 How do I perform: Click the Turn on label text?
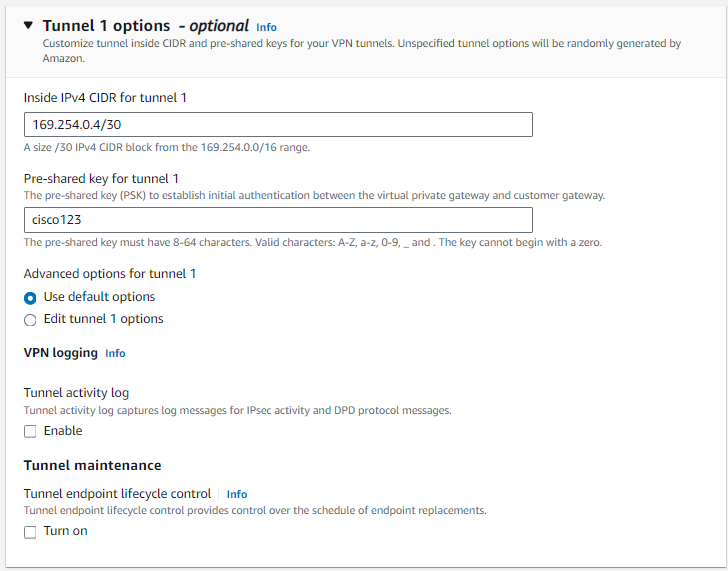[65, 531]
